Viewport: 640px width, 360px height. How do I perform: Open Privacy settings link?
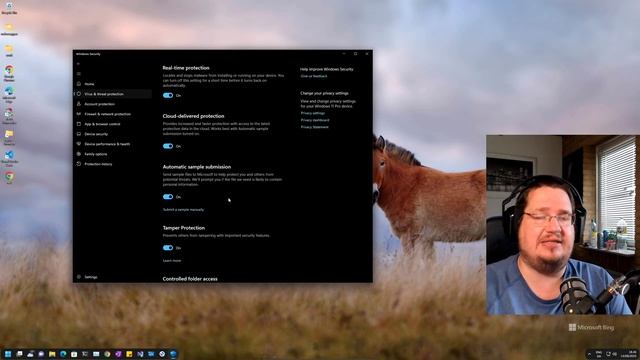pos(313,113)
